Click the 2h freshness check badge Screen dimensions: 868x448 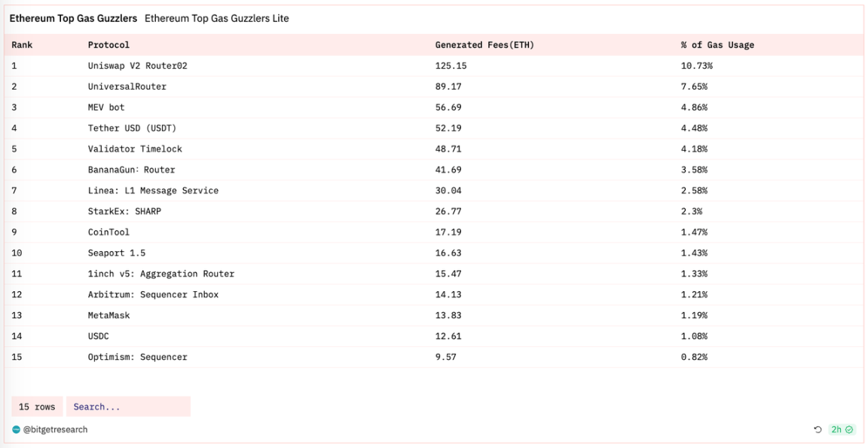[x=842, y=430]
